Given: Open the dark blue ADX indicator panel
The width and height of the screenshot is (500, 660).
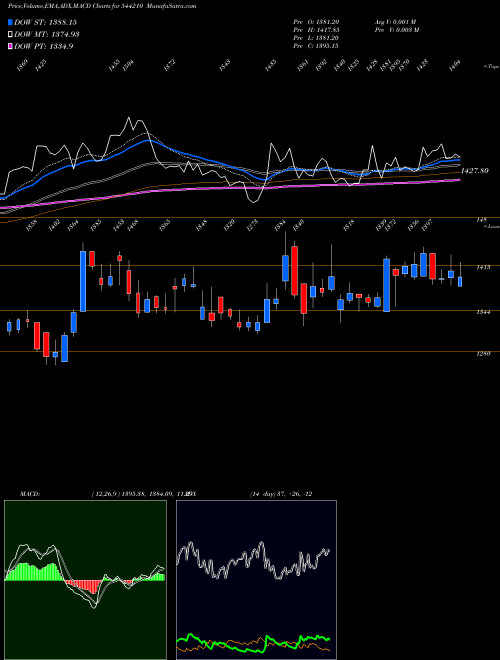Looking at the screenshot, I should 256,580.
